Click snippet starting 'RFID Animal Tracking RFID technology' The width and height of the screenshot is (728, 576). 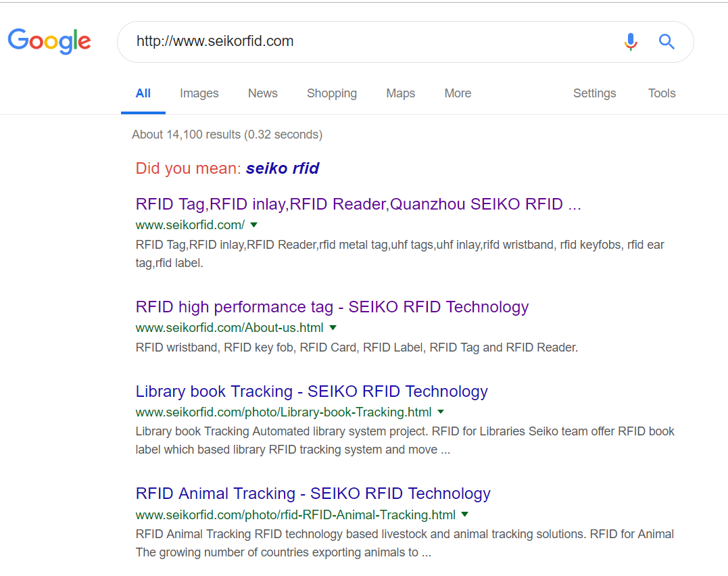click(404, 543)
